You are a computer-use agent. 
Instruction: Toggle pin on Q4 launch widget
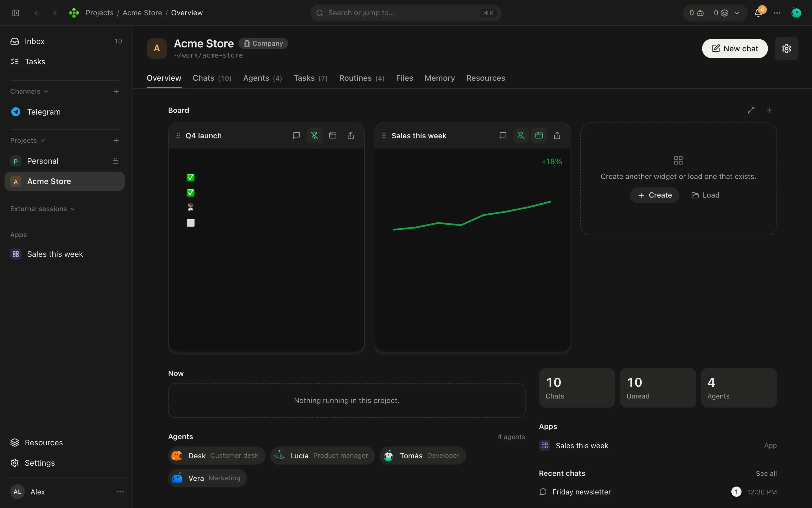pos(314,135)
